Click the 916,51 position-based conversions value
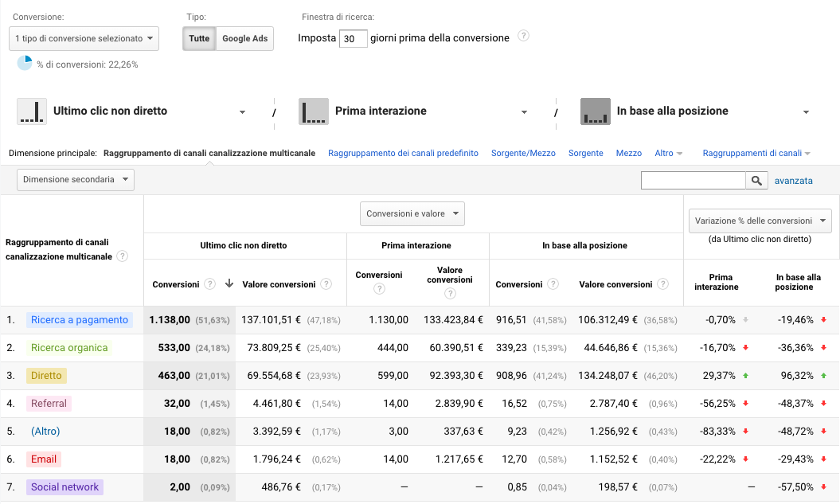The width and height of the screenshot is (840, 504). pyautogui.click(x=511, y=320)
